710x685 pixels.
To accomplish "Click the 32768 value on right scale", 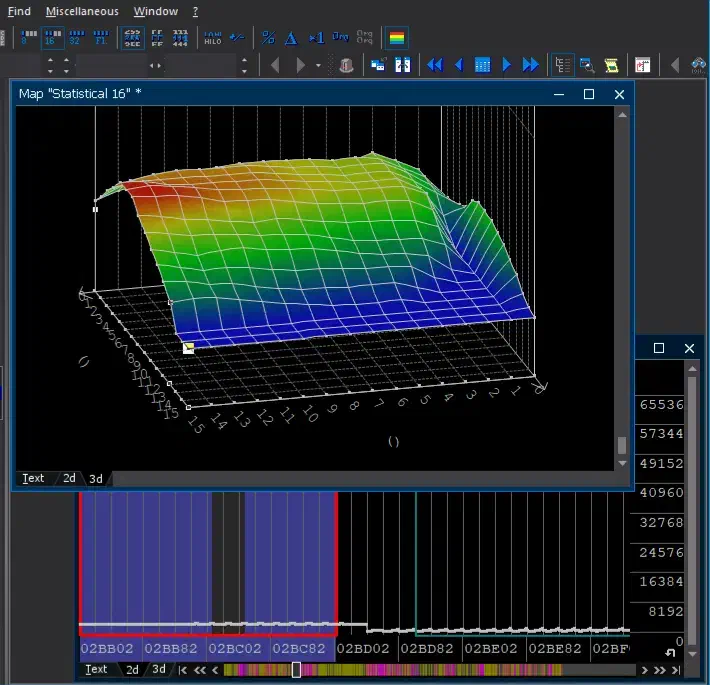I will 661,522.
